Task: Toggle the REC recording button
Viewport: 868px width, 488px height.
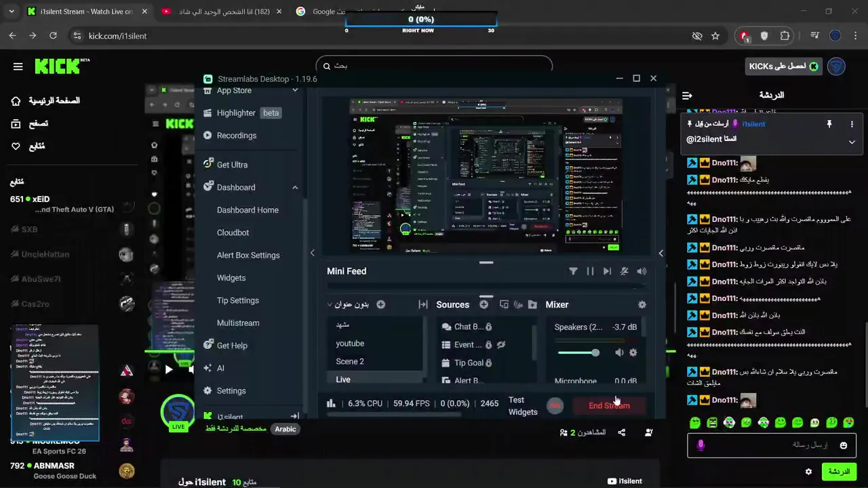Action: (555, 405)
